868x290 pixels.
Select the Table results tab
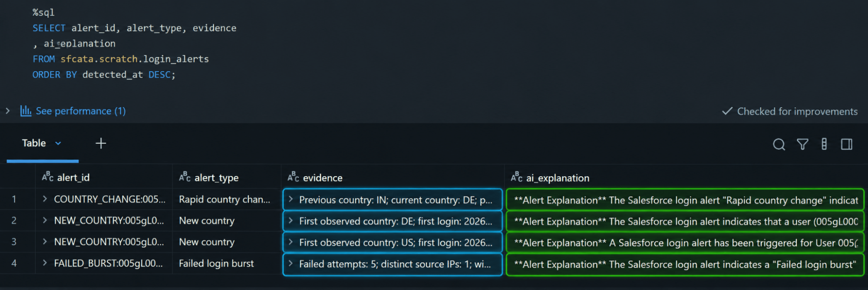(x=34, y=143)
